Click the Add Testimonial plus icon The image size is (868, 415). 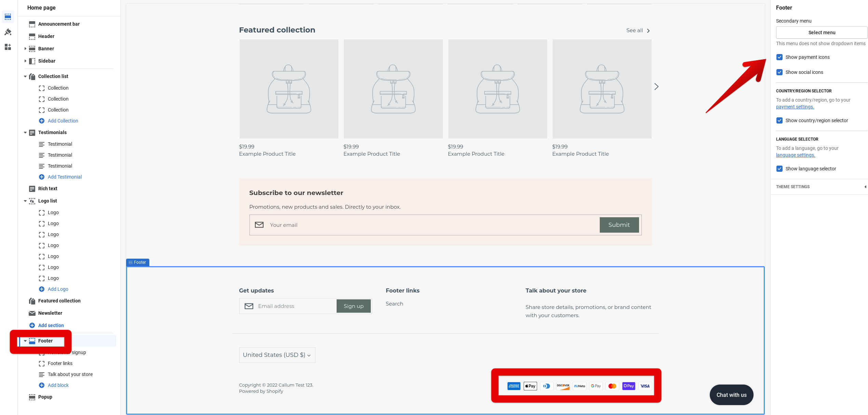tap(42, 177)
